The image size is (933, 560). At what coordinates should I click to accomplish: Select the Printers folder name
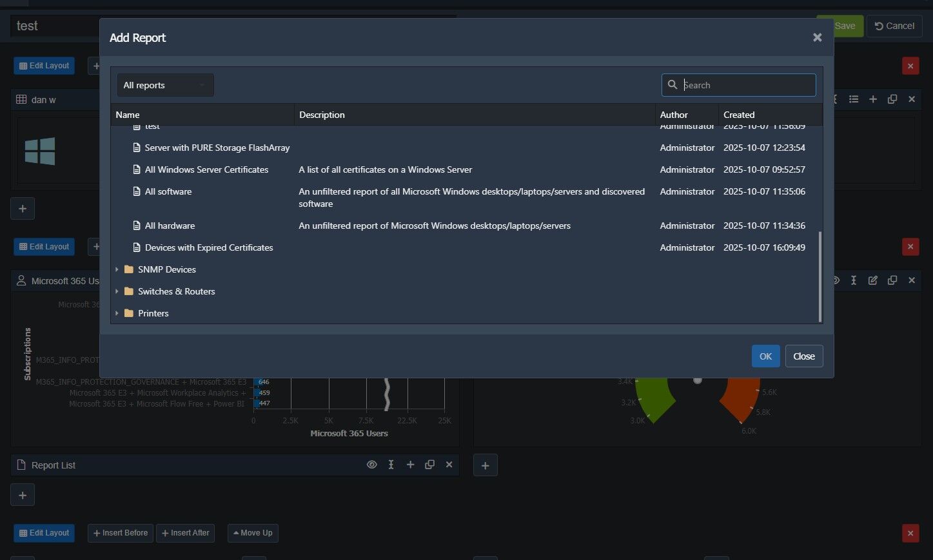(153, 313)
